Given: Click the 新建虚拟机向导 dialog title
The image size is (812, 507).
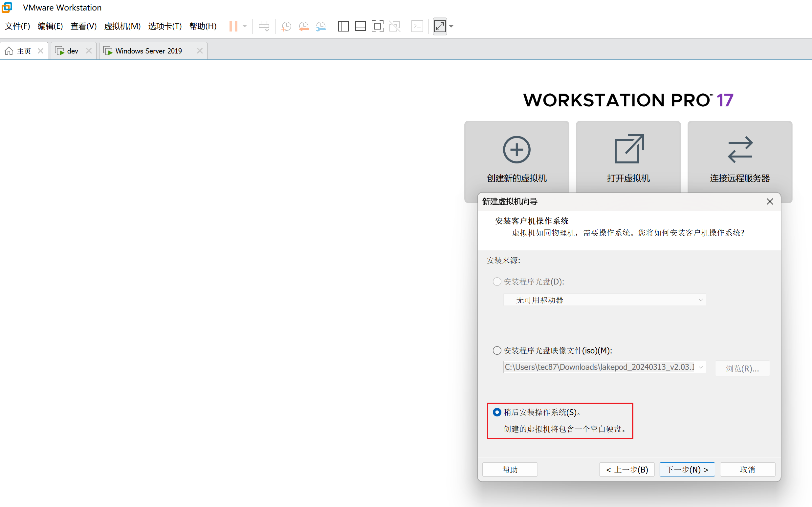Looking at the screenshot, I should (x=510, y=201).
